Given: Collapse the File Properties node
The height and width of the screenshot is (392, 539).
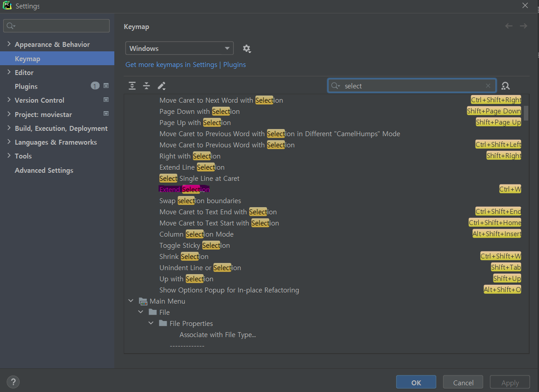Looking at the screenshot, I should [151, 323].
